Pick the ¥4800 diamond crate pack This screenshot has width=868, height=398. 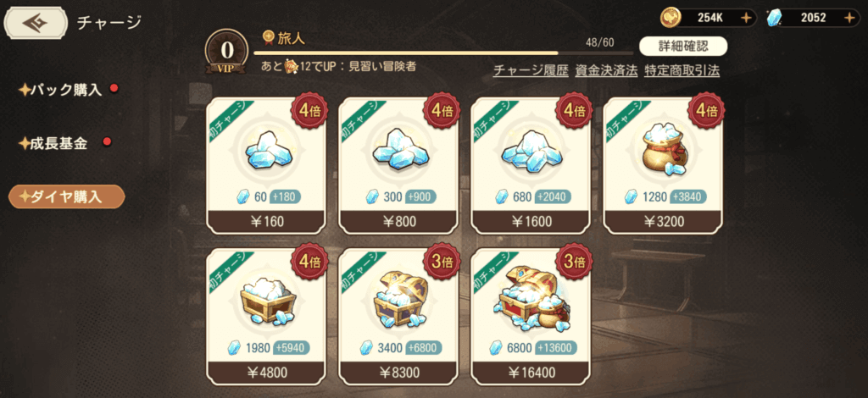coord(266,317)
